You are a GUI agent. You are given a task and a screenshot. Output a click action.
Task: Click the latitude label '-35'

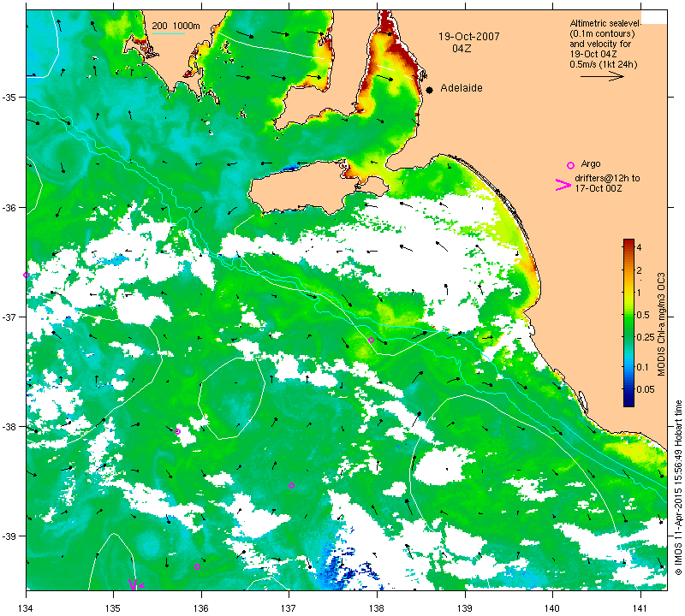pos(9,97)
